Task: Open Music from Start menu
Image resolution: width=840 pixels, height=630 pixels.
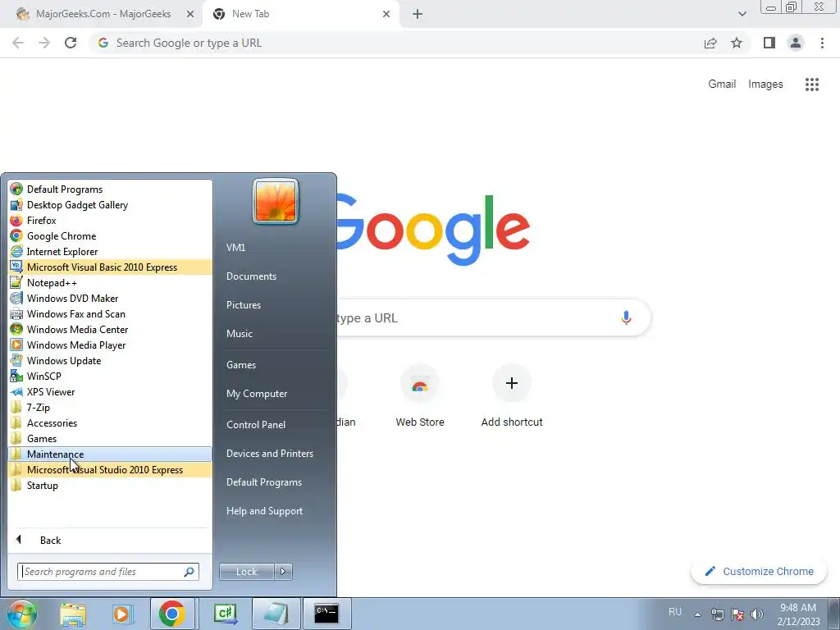Action: (x=276, y=334)
